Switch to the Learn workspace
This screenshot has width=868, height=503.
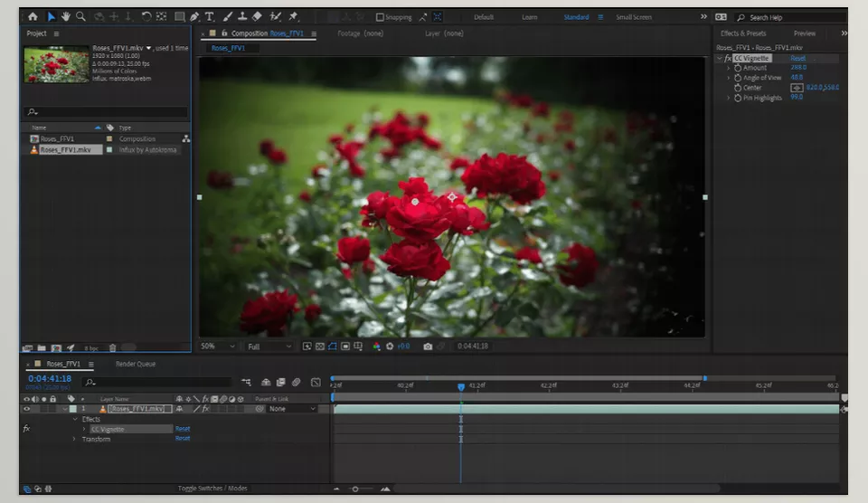click(529, 17)
